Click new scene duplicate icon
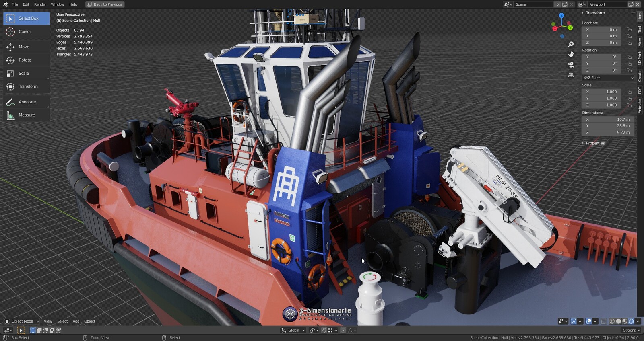The height and width of the screenshot is (341, 644). pyautogui.click(x=565, y=4)
